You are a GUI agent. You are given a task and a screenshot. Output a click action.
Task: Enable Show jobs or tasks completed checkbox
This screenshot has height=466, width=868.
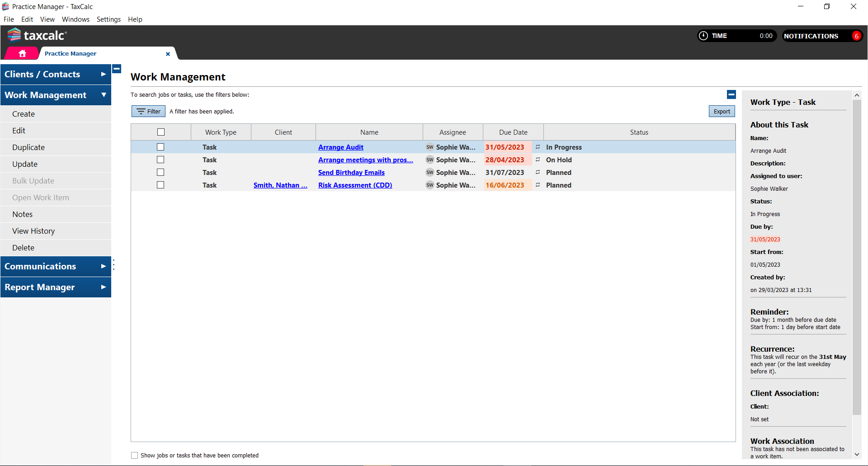(x=134, y=455)
